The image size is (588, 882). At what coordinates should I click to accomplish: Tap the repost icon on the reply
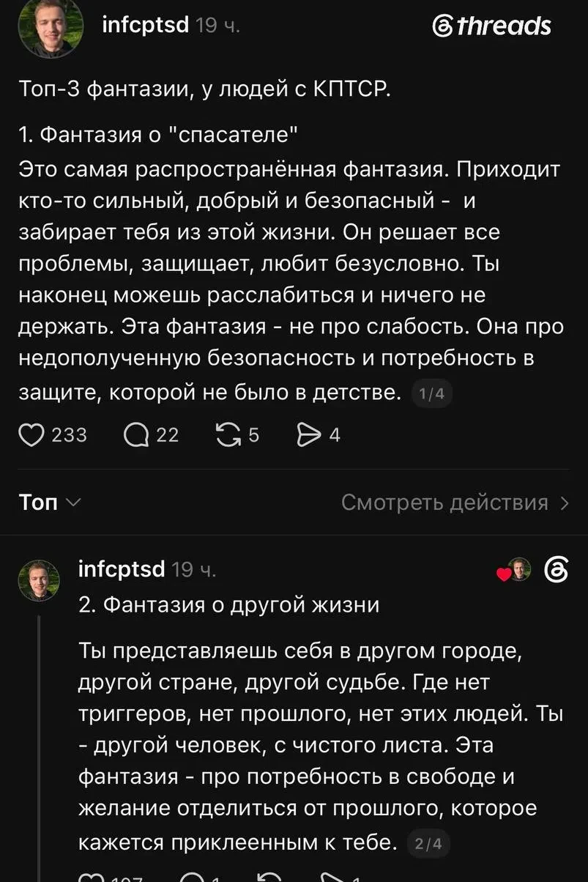coord(271,876)
